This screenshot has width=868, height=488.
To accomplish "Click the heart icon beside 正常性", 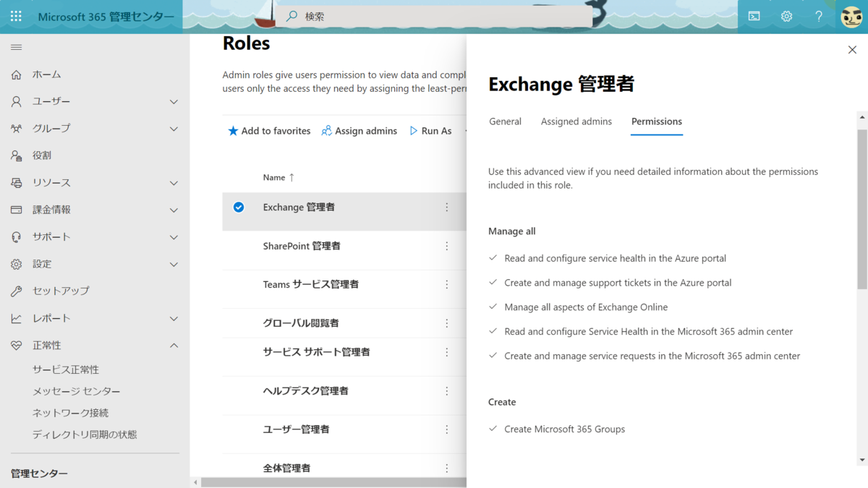I will coord(16,346).
